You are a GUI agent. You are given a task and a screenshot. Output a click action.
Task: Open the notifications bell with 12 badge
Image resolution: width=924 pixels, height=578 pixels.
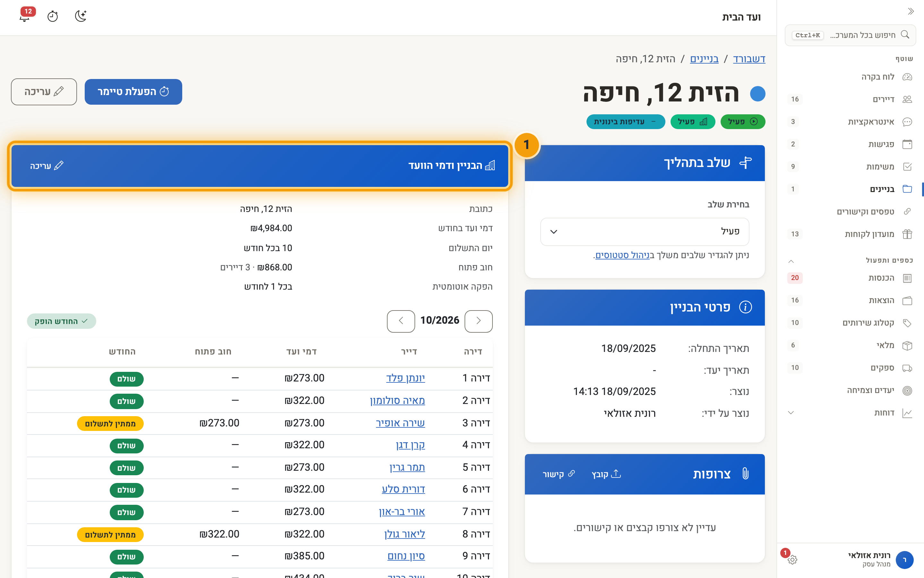25,16
